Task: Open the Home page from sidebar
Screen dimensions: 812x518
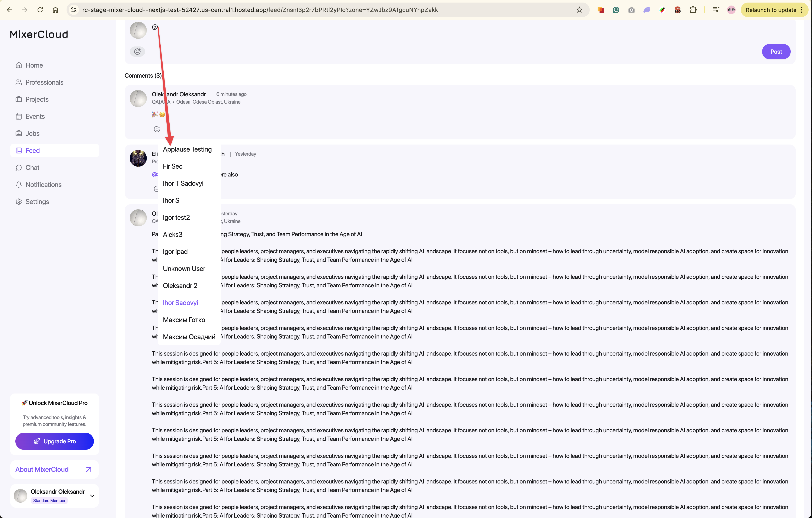Action: coord(34,65)
